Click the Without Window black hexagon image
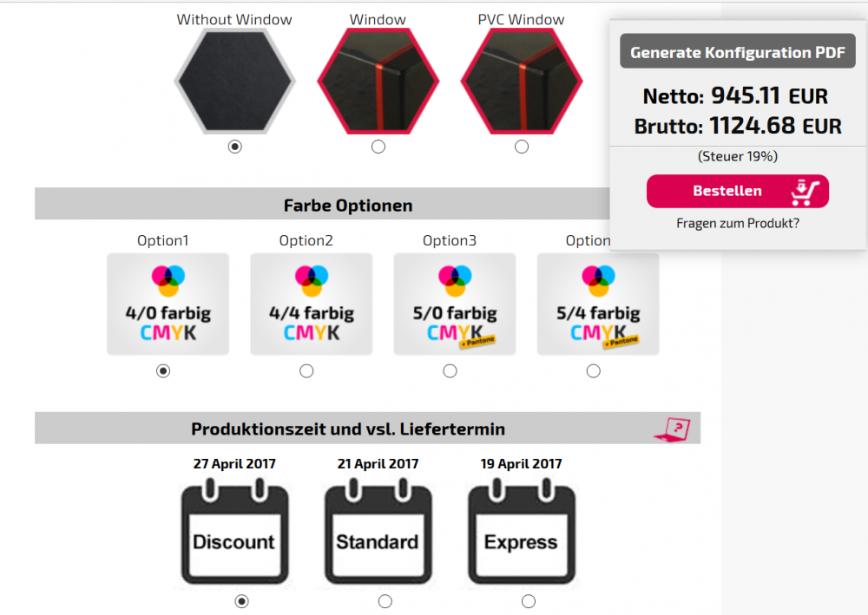Screen dimensions: 868x615 pos(234,82)
